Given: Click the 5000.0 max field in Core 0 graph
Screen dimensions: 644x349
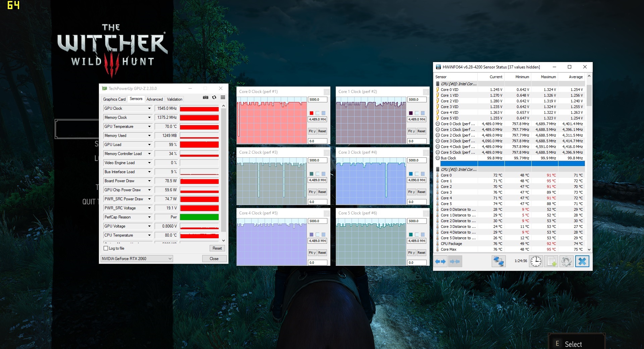Looking at the screenshot, I should tap(317, 100).
